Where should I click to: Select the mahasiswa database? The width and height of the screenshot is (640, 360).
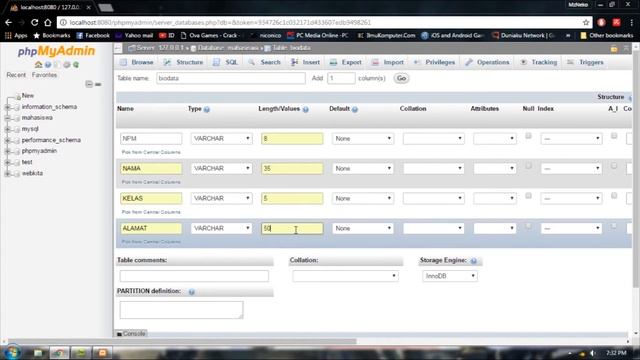[x=37, y=118]
